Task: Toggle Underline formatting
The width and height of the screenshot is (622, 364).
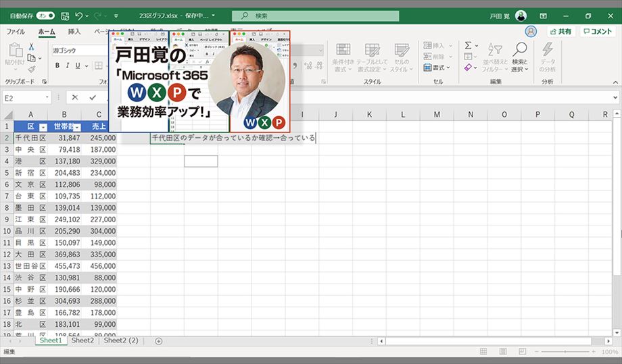Action: tap(77, 66)
